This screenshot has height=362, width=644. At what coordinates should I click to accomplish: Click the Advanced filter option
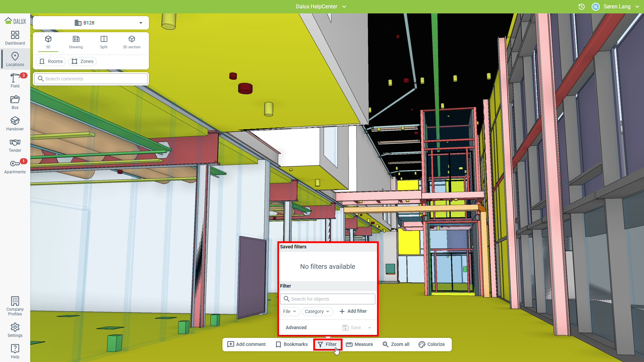pos(296,327)
